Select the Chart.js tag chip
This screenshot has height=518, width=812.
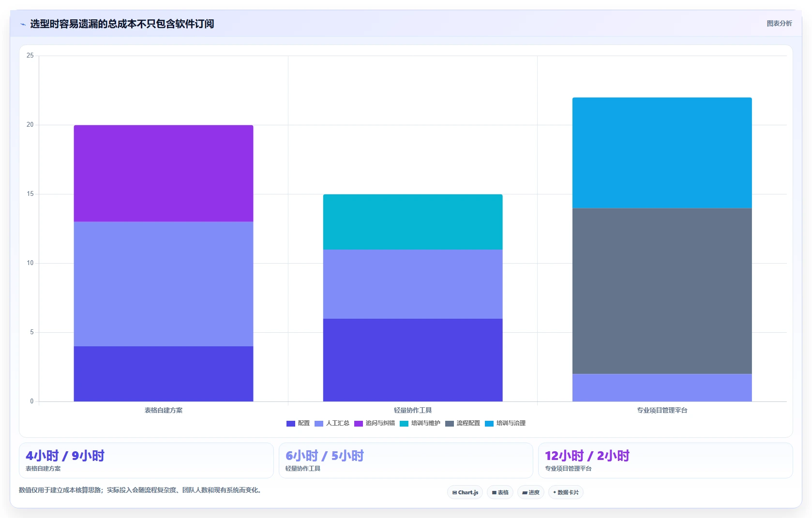(x=465, y=492)
